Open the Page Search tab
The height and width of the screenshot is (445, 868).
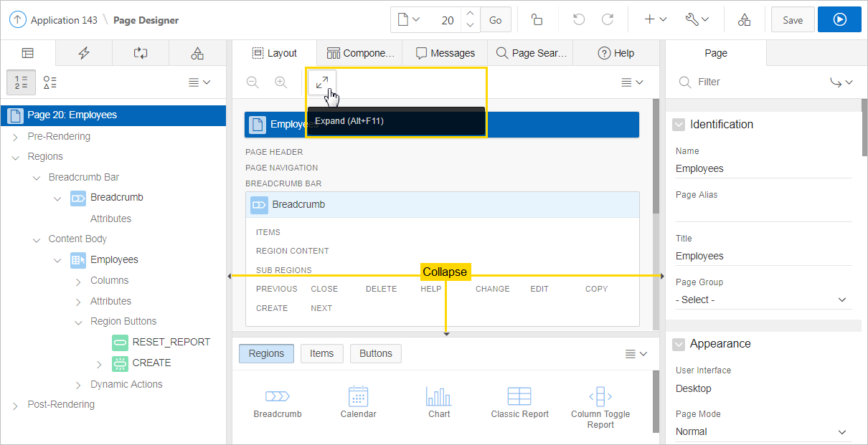point(531,53)
